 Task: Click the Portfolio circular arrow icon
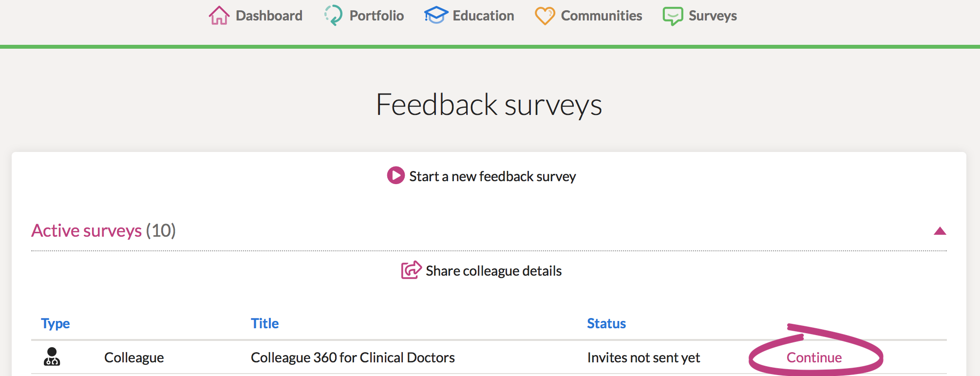[x=333, y=15]
